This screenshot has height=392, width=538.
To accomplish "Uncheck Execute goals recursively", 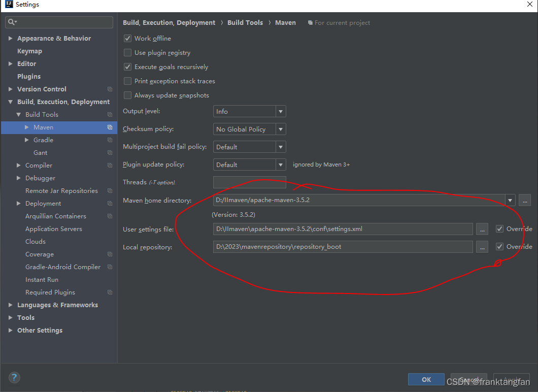I will [127, 67].
